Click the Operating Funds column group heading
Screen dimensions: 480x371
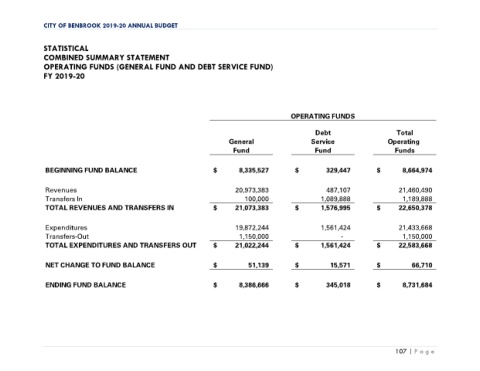pyautogui.click(x=323, y=116)
